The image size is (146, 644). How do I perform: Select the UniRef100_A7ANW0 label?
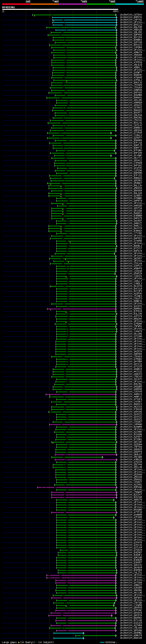click(x=131, y=198)
